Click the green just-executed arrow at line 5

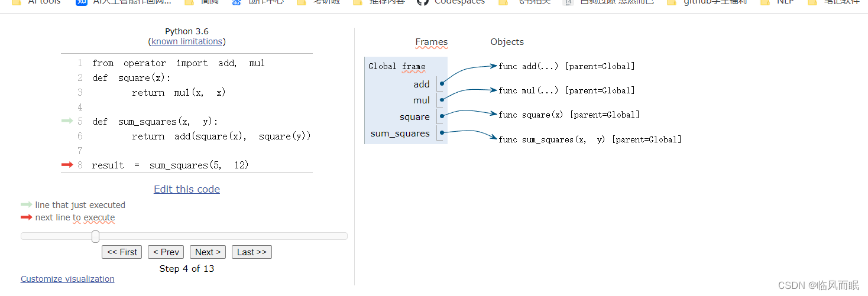coord(67,122)
